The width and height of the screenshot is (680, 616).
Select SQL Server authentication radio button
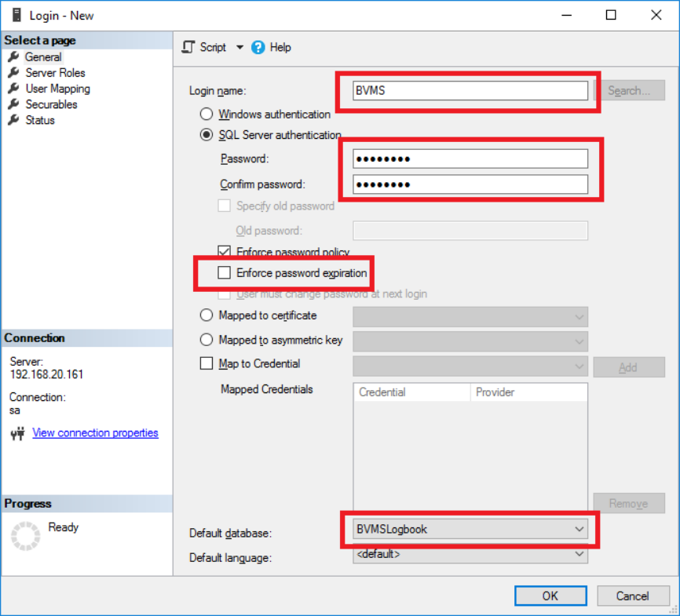coord(207,135)
